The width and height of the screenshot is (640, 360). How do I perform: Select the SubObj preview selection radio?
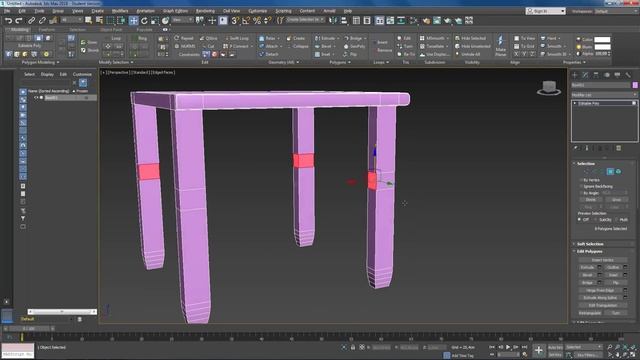[x=597, y=220]
